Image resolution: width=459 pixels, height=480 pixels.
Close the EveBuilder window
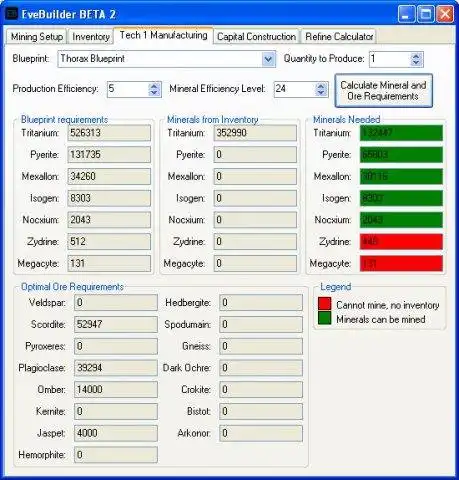tap(445, 14)
